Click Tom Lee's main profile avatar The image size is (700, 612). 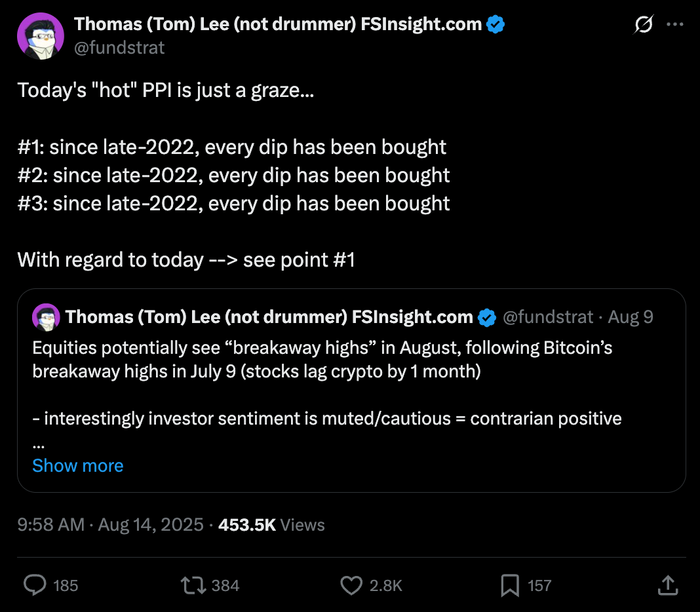(41, 36)
